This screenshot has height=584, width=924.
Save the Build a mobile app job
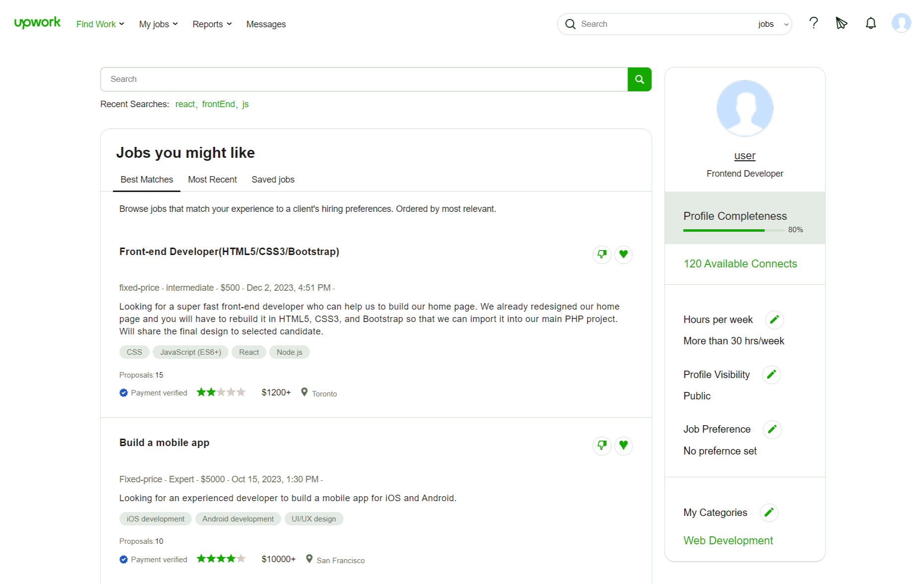tap(623, 446)
